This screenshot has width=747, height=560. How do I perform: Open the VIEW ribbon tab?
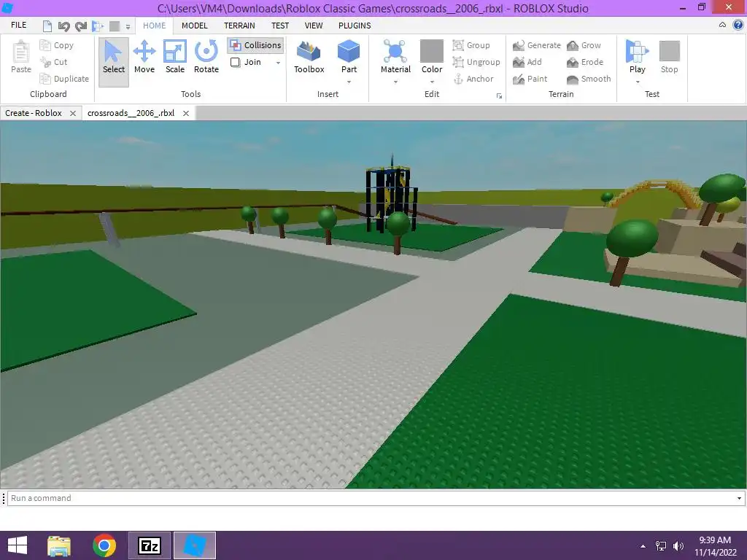[314, 26]
